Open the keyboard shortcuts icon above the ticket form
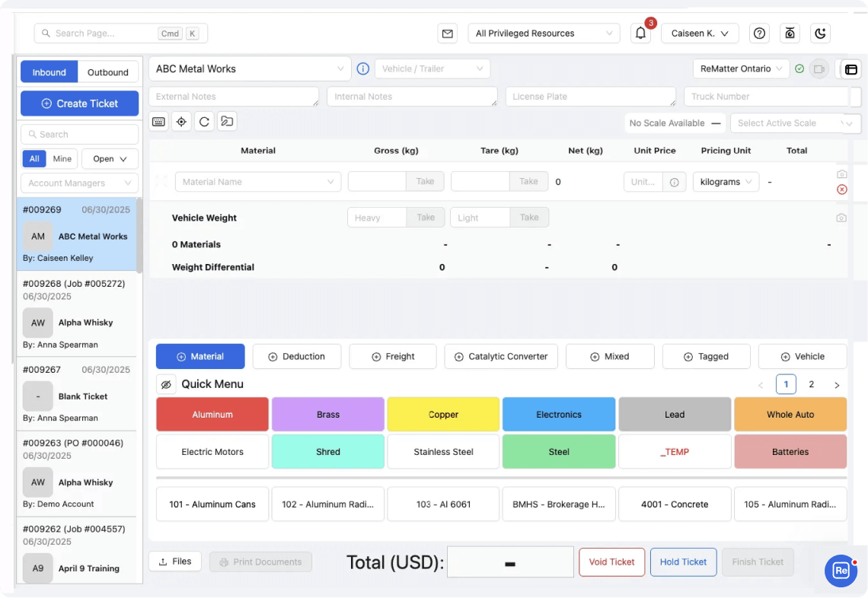Viewport: 868px width, 598px height. pos(158,121)
